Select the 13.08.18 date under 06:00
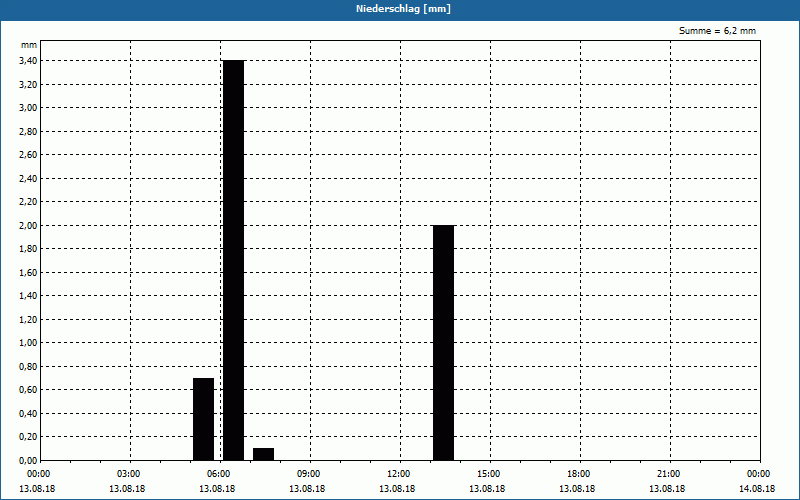The image size is (800, 500). [217, 489]
